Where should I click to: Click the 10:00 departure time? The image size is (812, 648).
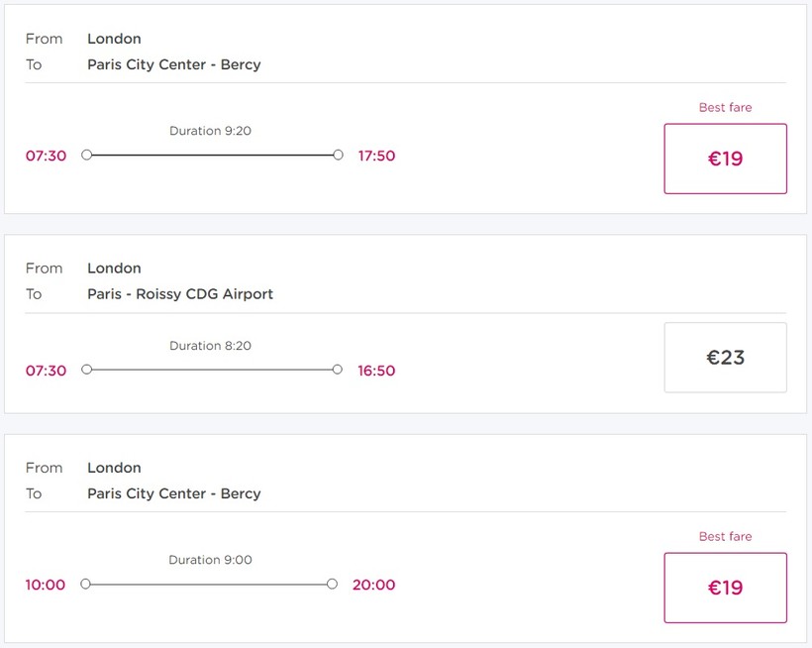click(x=46, y=585)
